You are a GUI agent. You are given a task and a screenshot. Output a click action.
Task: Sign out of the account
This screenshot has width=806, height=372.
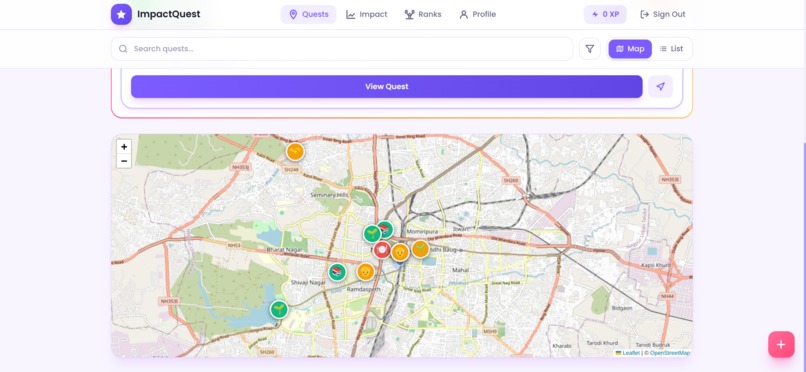[x=663, y=14]
